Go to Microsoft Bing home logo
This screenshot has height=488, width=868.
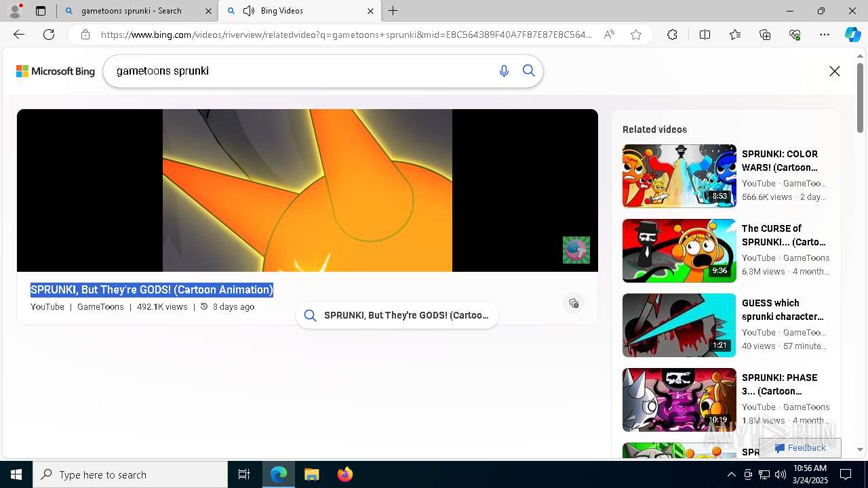tap(56, 71)
